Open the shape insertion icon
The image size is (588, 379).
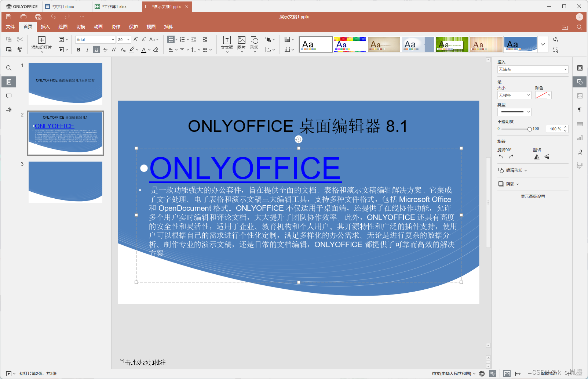click(x=254, y=40)
